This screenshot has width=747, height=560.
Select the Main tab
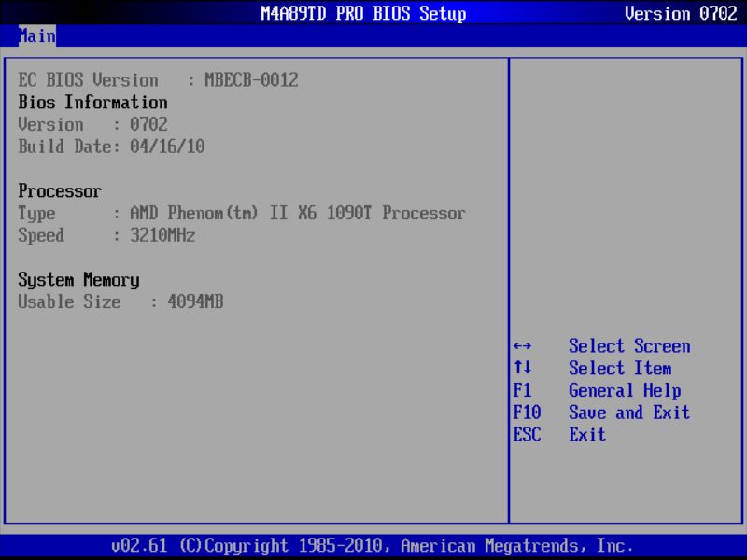pos(39,36)
